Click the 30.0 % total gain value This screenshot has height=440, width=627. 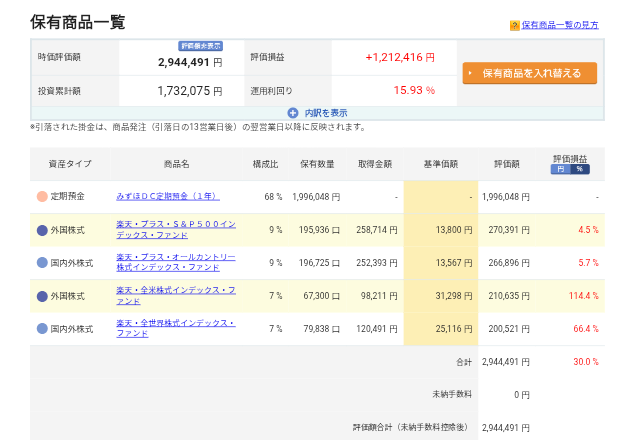coord(586,362)
